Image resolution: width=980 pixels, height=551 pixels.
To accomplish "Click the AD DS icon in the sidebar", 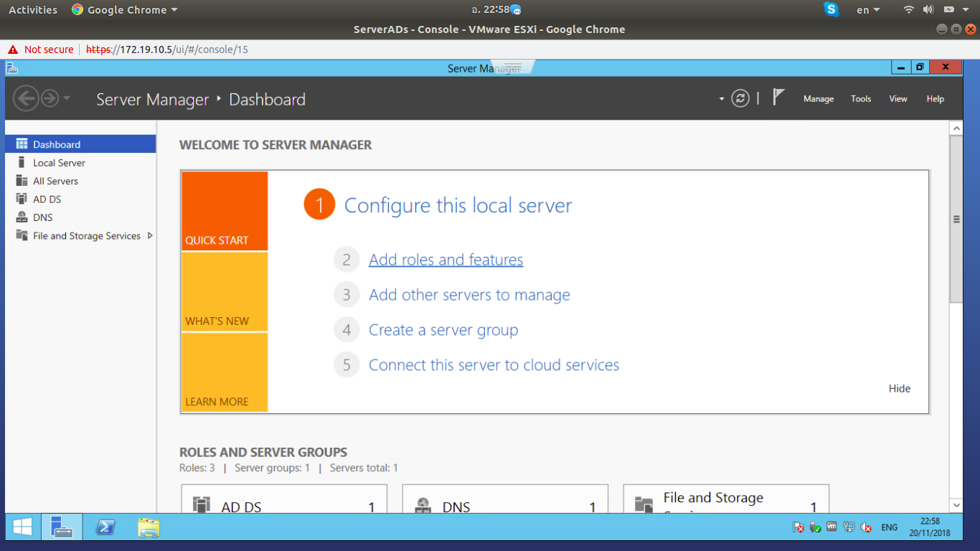I will point(22,199).
